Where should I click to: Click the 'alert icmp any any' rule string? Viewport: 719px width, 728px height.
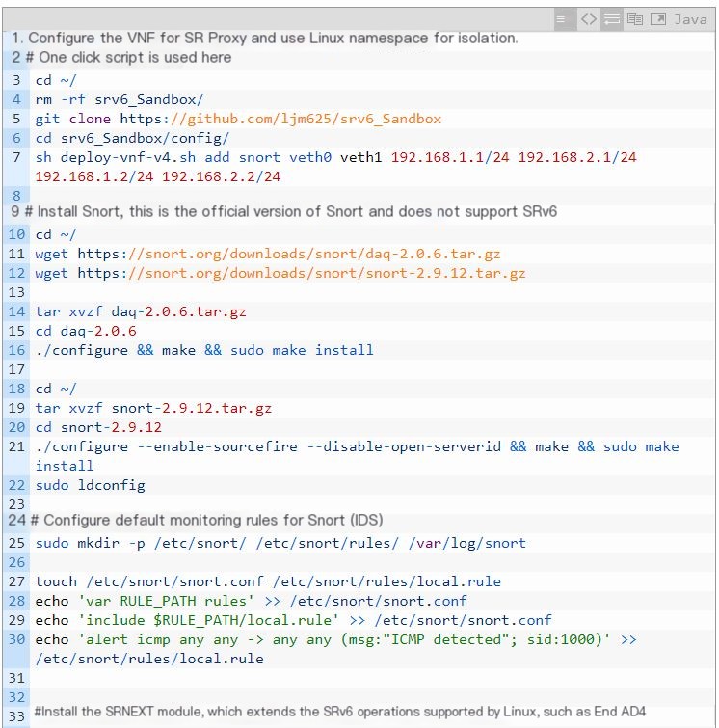[344, 639]
